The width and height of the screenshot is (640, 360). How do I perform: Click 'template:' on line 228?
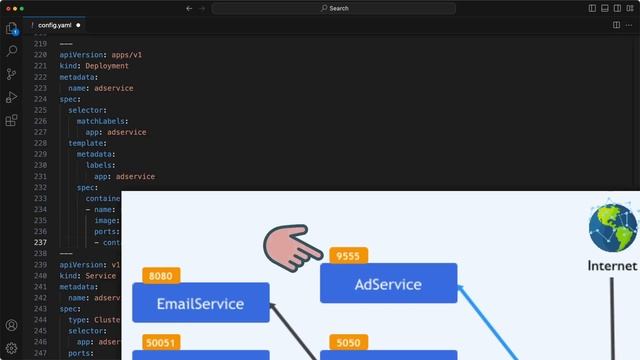(x=87, y=143)
